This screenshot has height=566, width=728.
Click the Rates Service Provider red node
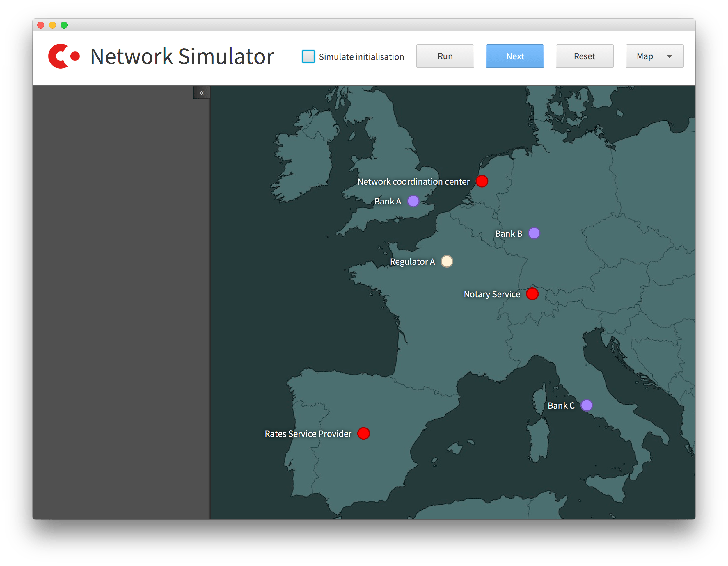point(365,433)
